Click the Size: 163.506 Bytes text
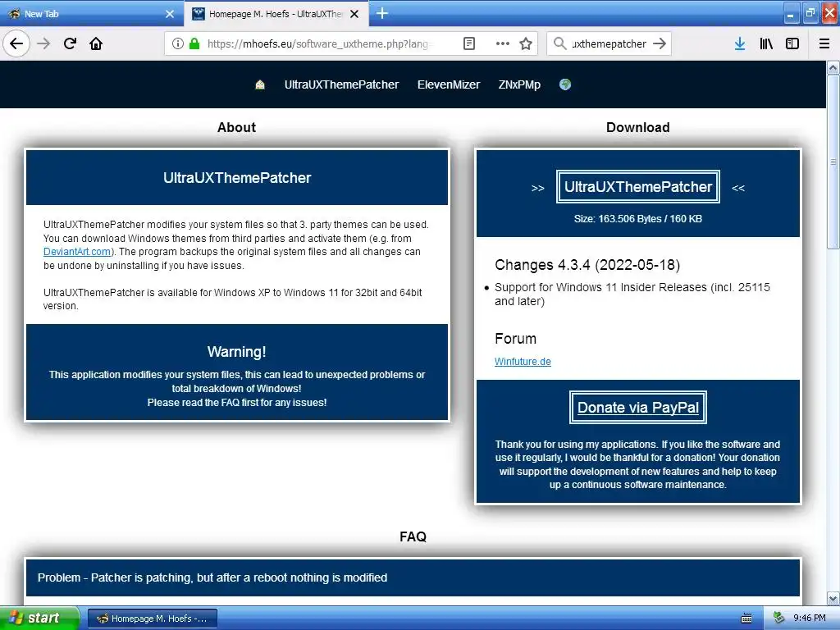The width and height of the screenshot is (840, 630). [637, 218]
